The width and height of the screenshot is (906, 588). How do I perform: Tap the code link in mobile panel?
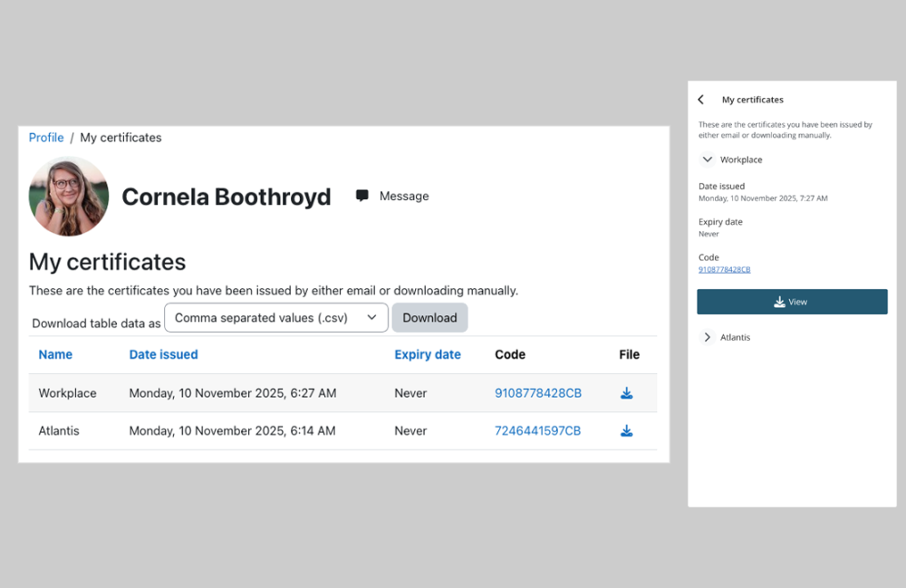pyautogui.click(x=724, y=269)
